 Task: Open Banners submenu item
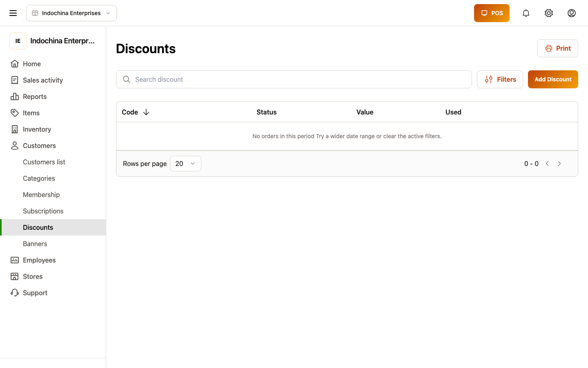click(x=35, y=244)
